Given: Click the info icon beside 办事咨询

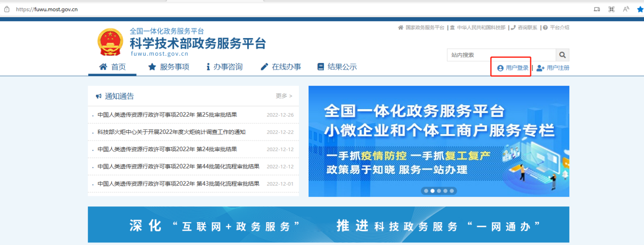Looking at the screenshot, I should pyautogui.click(x=208, y=67).
